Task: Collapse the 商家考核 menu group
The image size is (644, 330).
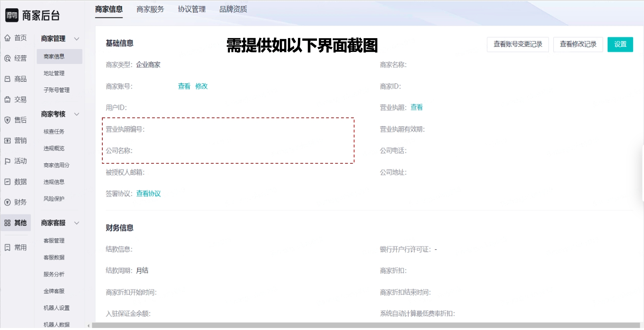Action: coord(77,114)
